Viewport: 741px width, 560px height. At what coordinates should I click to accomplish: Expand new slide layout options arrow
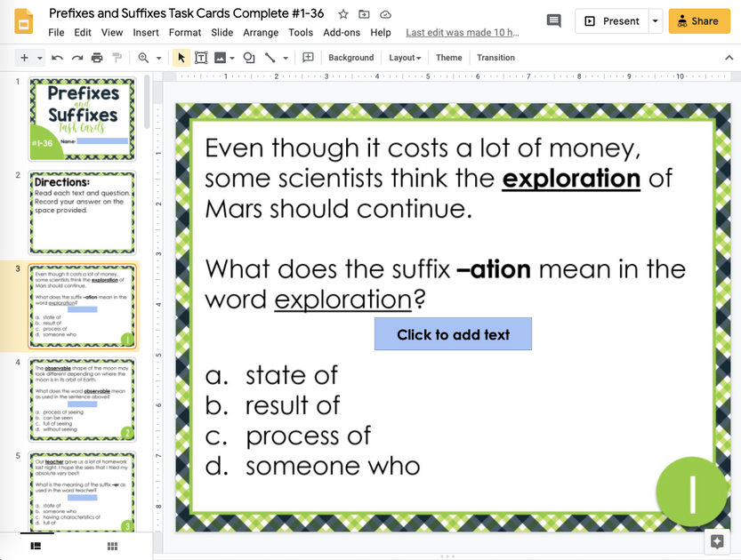pos(40,58)
